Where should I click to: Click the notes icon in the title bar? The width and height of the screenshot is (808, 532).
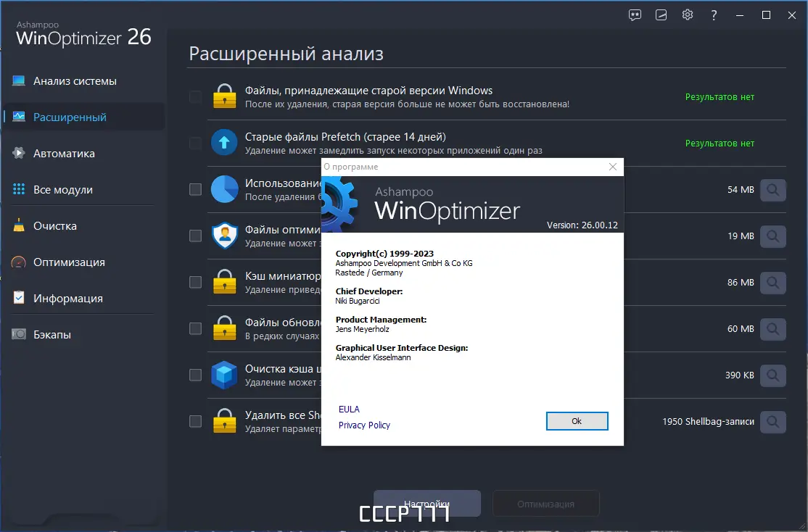(x=661, y=14)
